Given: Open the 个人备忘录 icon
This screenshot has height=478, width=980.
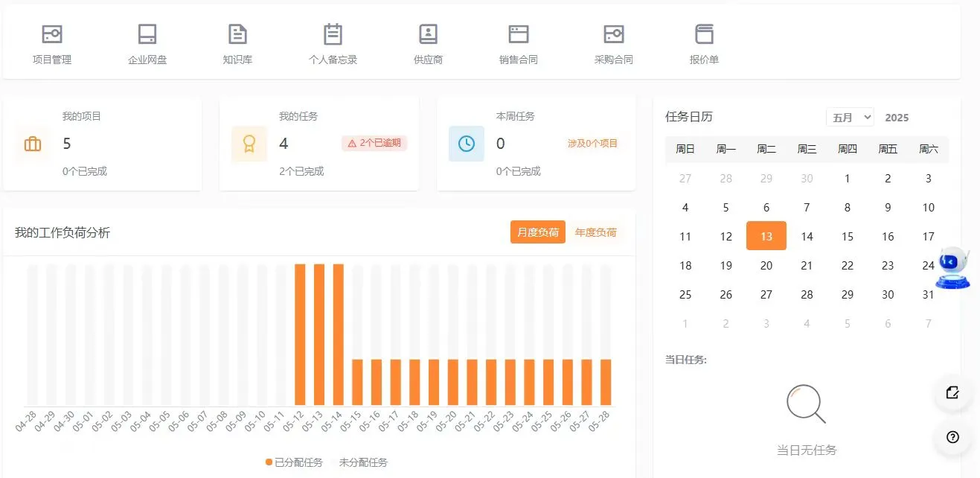Looking at the screenshot, I should tap(333, 34).
